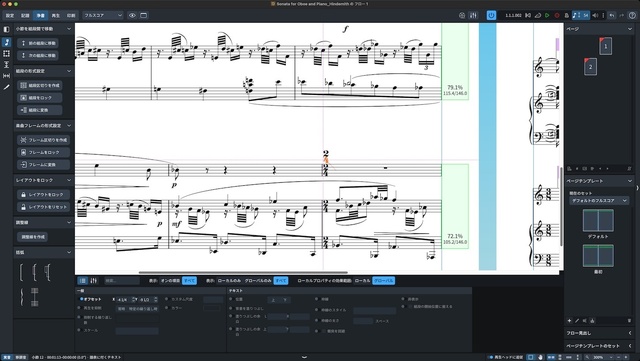The width and height of the screenshot is (640, 361).
Task: Click the red Record transport button
Action: click(x=557, y=16)
